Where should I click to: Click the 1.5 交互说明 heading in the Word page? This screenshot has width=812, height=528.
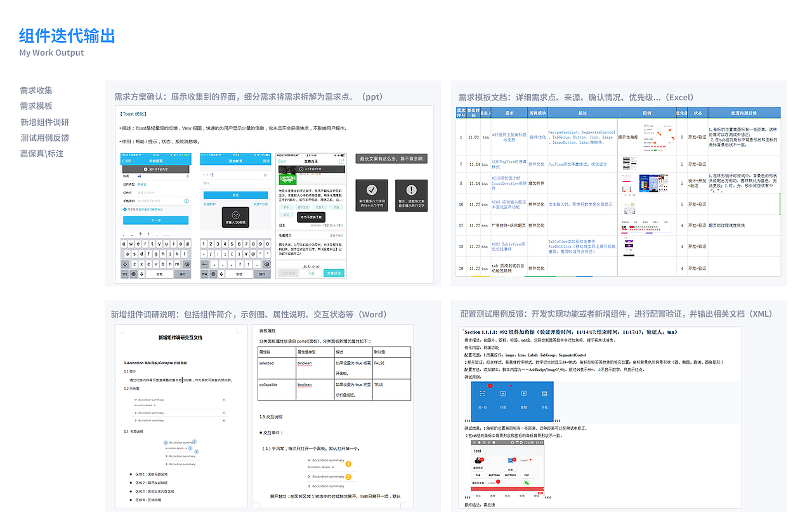pyautogui.click(x=271, y=416)
